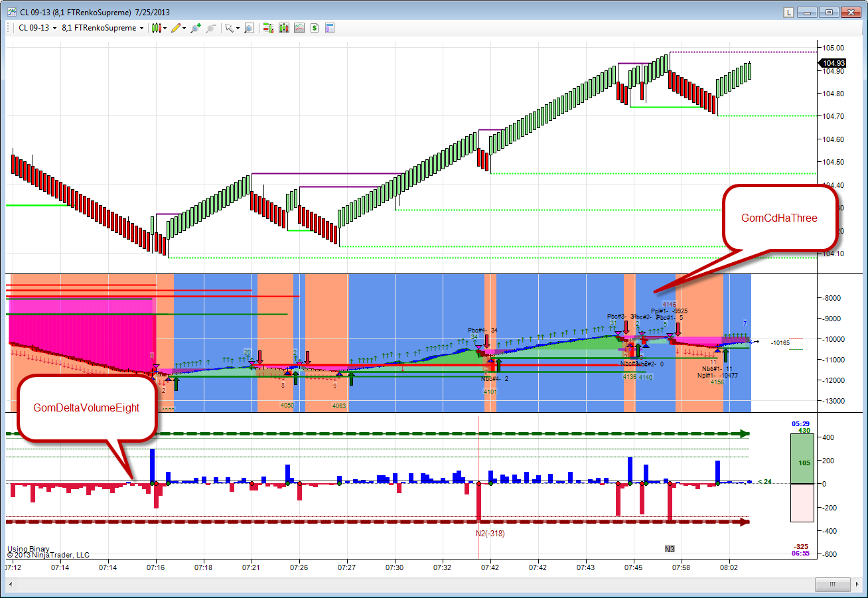Image resolution: width=868 pixels, height=598 pixels.
Task: Click the window title CL 09-13 text
Action: [x=35, y=12]
